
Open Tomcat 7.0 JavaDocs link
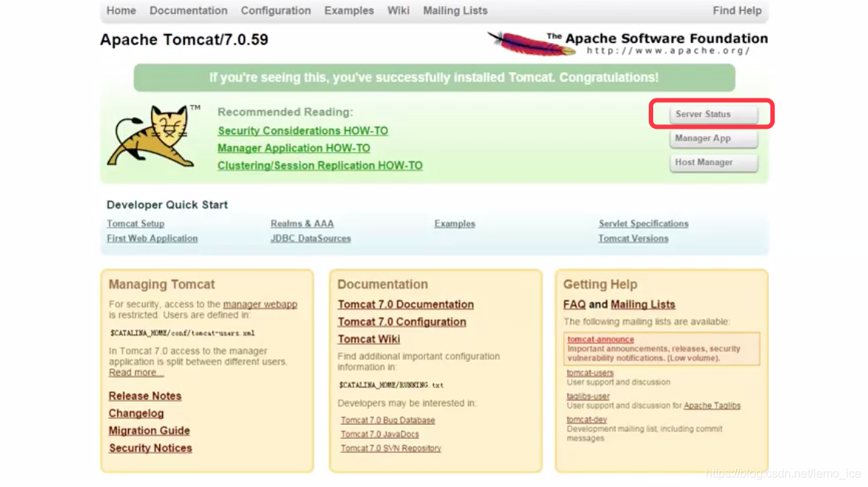pos(380,434)
